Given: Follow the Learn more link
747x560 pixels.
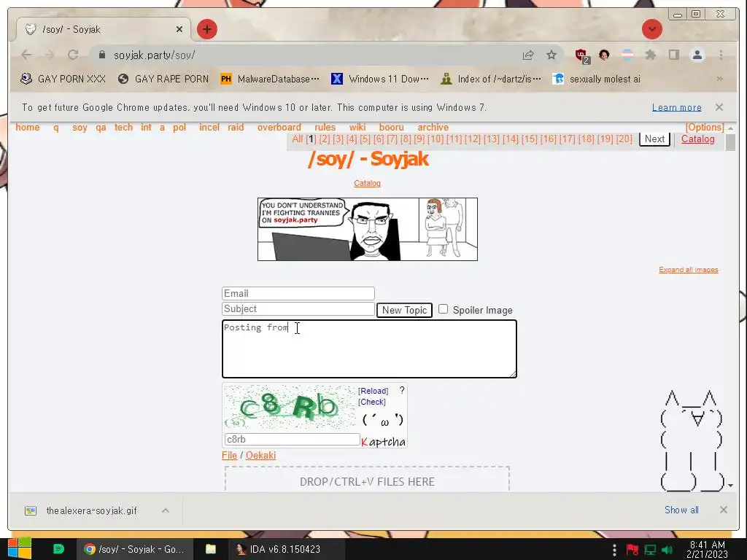Looking at the screenshot, I should click(676, 108).
